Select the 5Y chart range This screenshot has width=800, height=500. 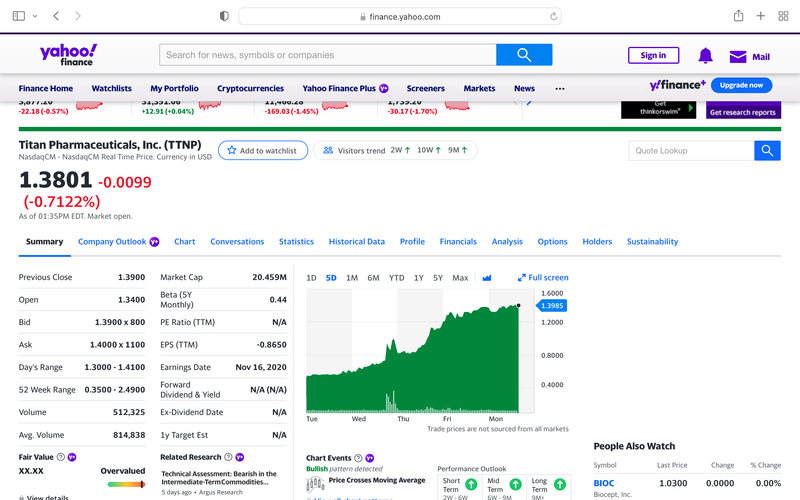click(438, 278)
